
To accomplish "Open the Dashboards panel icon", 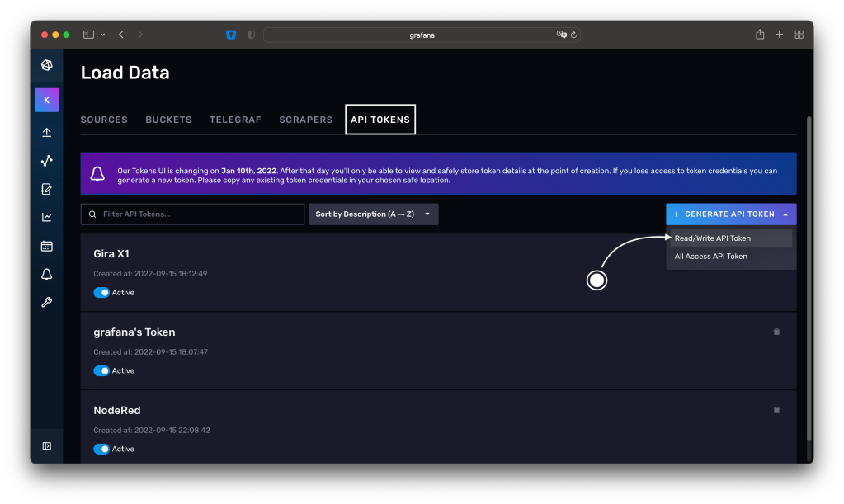I will pyautogui.click(x=46, y=217).
